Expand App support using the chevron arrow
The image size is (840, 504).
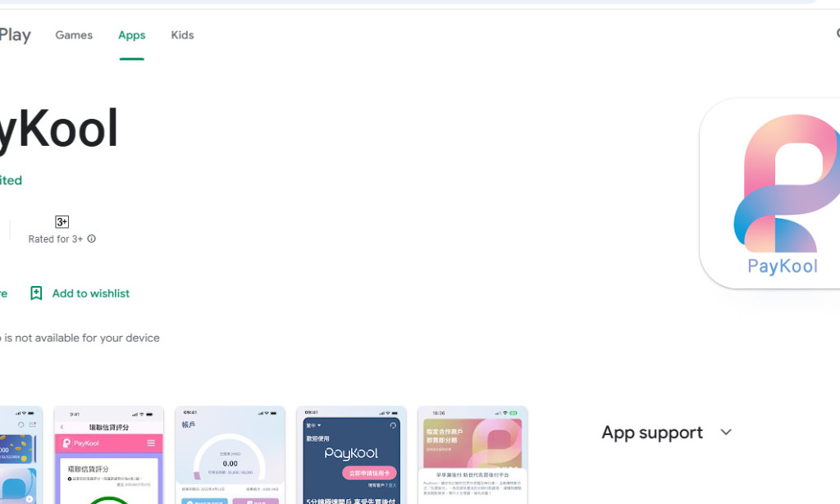[725, 432]
